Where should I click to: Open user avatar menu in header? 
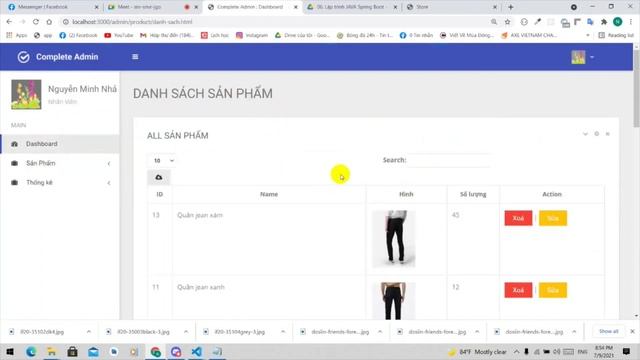point(582,57)
